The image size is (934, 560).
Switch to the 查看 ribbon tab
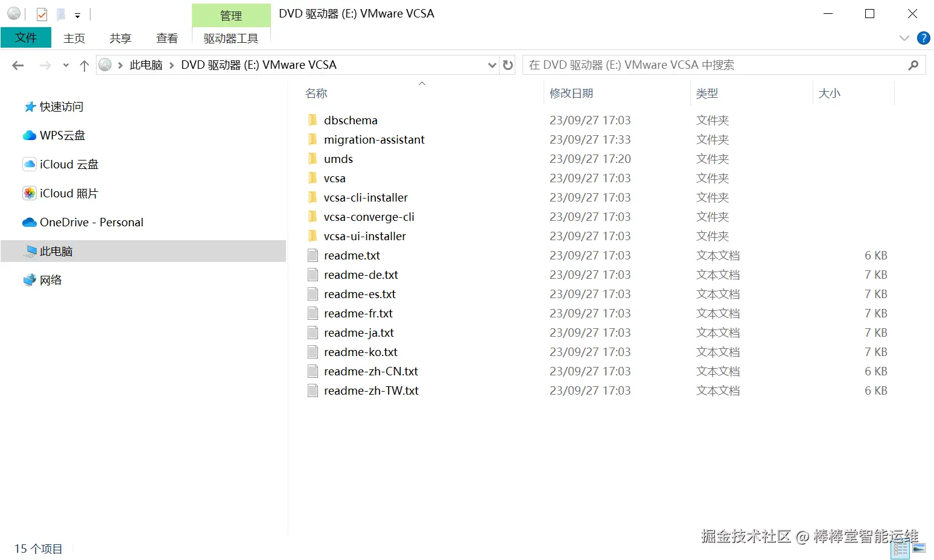pyautogui.click(x=167, y=38)
